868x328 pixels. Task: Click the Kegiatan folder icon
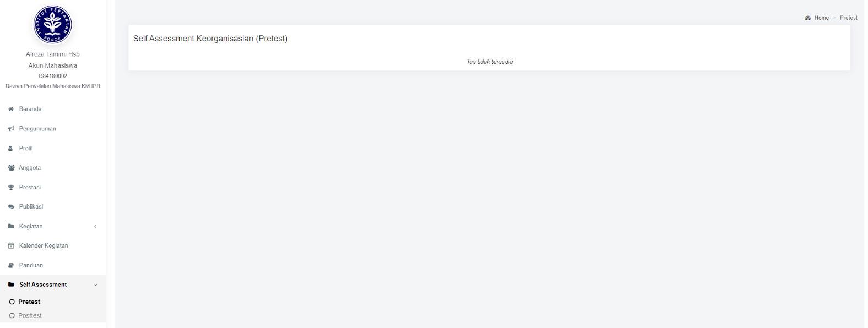(11, 226)
